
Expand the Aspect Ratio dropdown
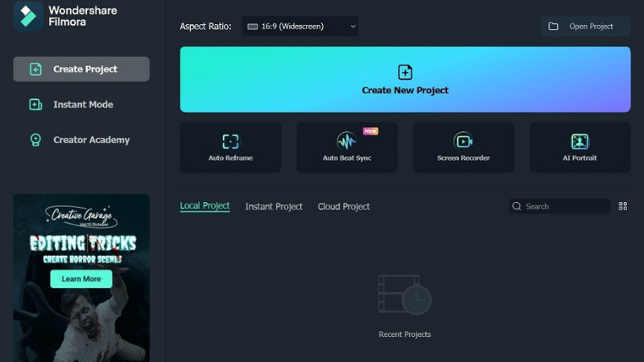pos(300,27)
